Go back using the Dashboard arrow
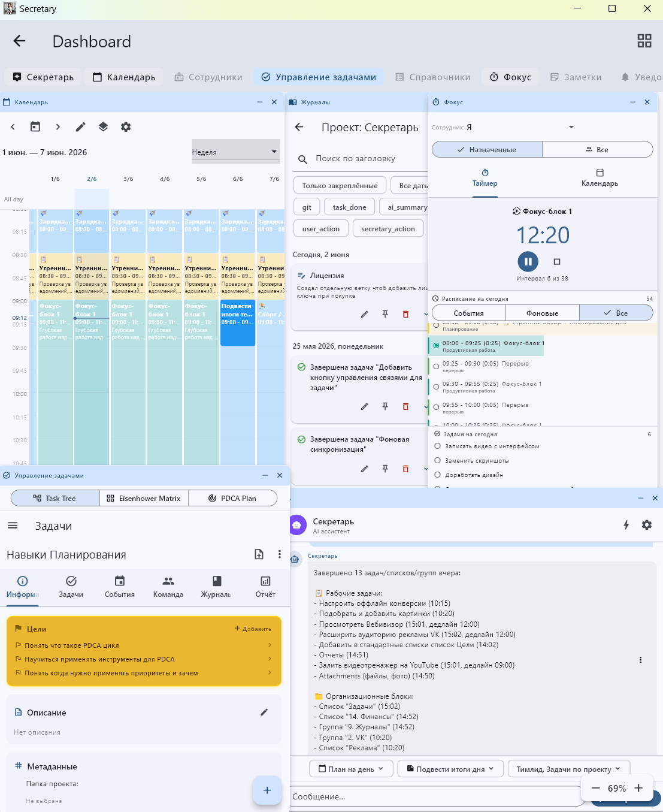Screen dimensions: 663x812 (20, 41)
